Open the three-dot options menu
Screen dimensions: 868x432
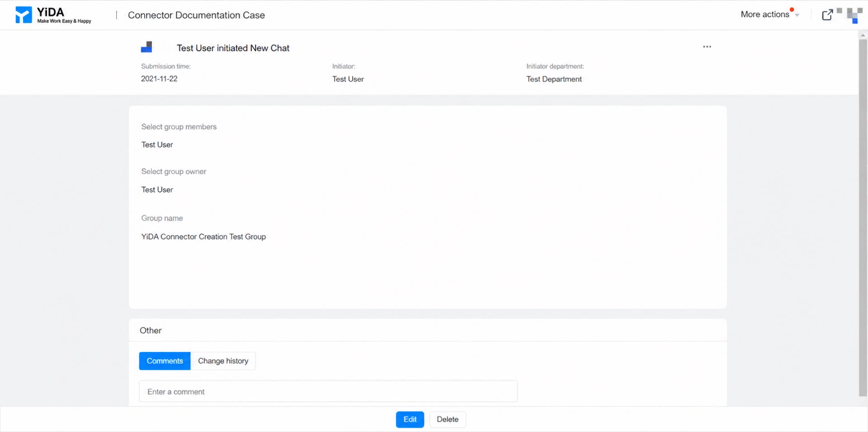point(707,47)
